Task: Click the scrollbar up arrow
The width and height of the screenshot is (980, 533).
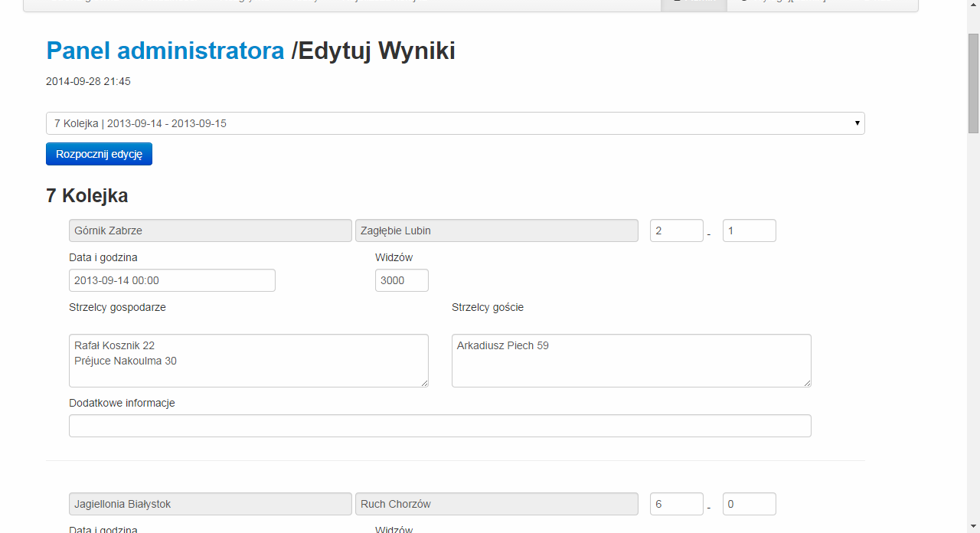Action: 973,6
